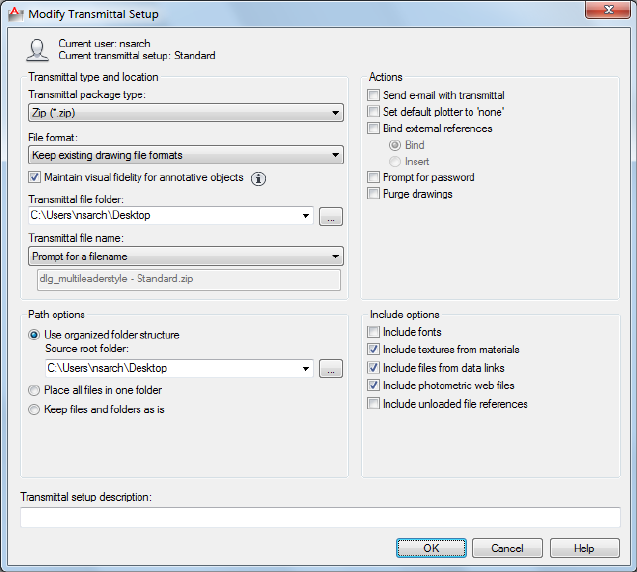Enable Send e-mail with transmittal

point(374,96)
